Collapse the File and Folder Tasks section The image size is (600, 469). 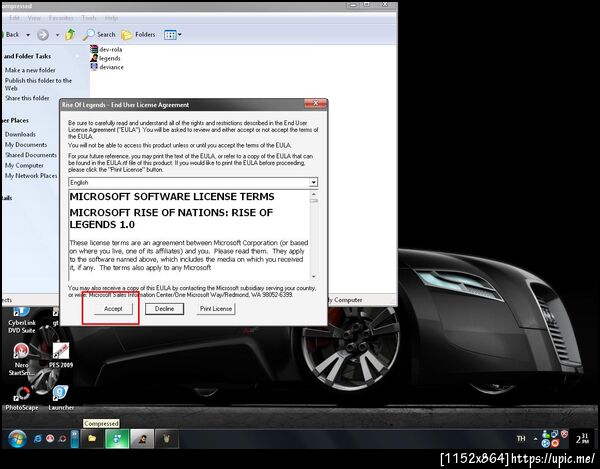(x=78, y=56)
